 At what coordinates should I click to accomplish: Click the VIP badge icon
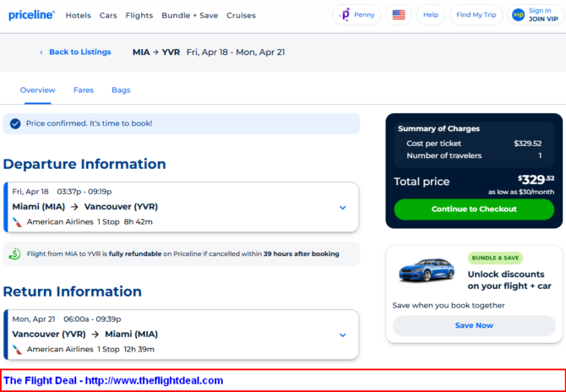tap(518, 15)
